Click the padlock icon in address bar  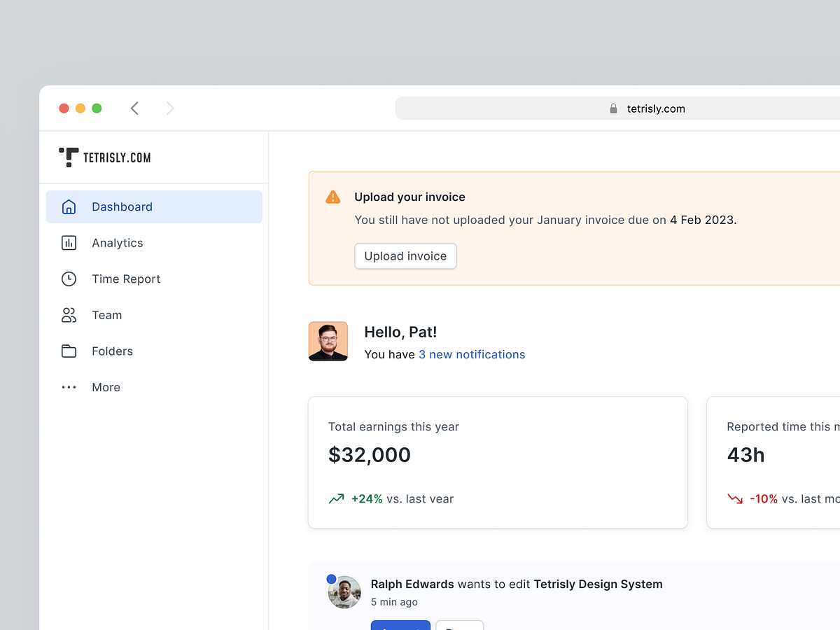(613, 108)
